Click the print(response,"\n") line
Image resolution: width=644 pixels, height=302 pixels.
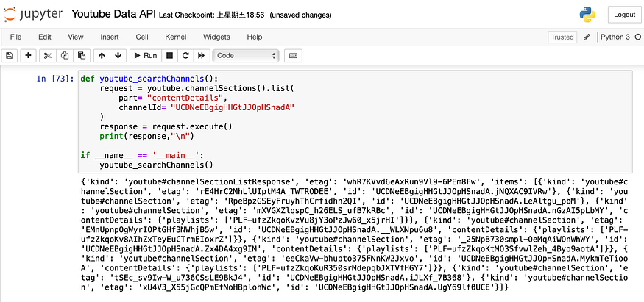tap(146, 137)
